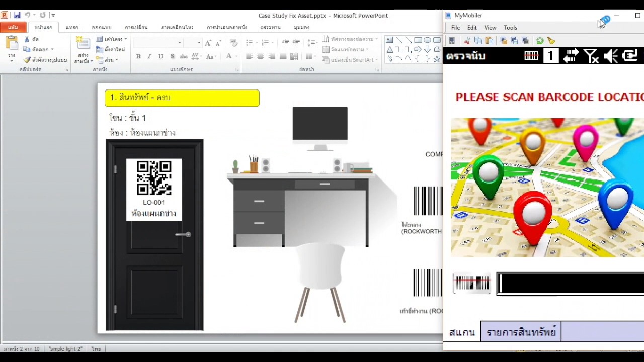Image resolution: width=644 pixels, height=362 pixels.
Task: Open the font name dropdown
Action: 179,43
